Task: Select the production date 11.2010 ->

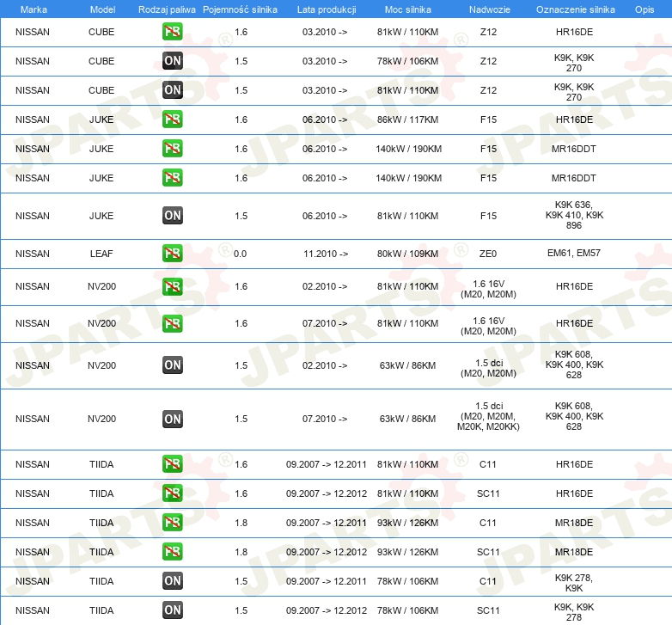Action: [326, 254]
